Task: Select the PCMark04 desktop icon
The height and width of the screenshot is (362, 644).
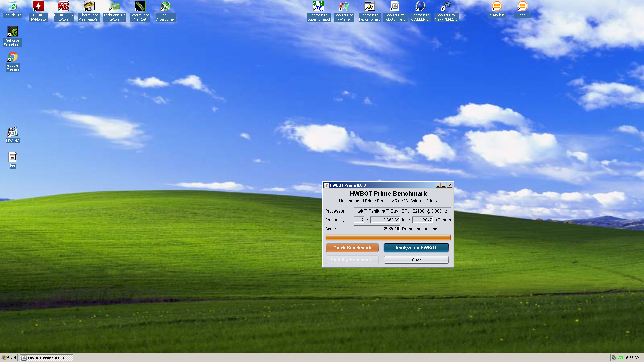Action: click(x=497, y=9)
